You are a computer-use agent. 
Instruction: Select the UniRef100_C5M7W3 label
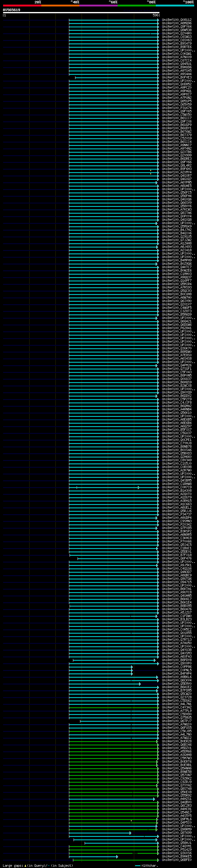coord(177,758)
